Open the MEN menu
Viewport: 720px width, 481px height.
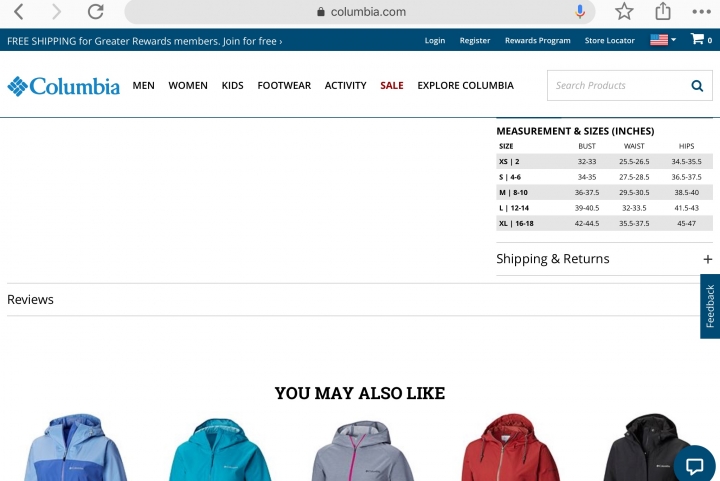tap(143, 85)
